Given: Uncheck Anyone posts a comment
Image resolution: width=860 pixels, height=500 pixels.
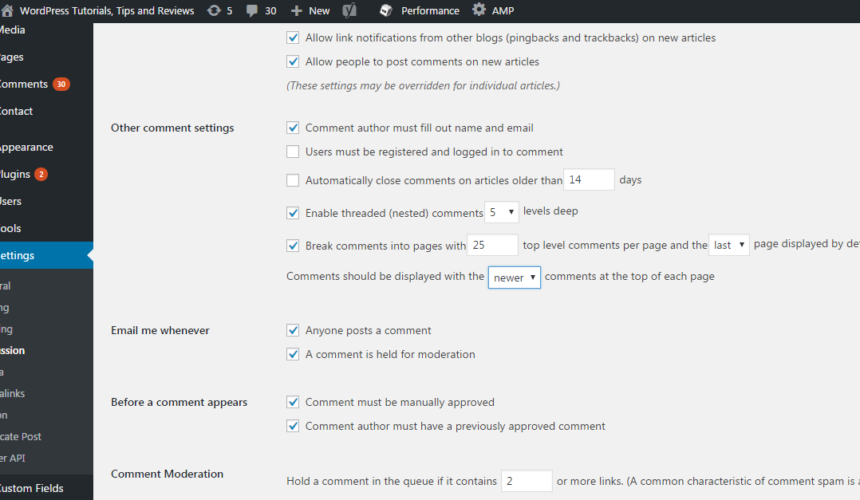Looking at the screenshot, I should coord(293,331).
